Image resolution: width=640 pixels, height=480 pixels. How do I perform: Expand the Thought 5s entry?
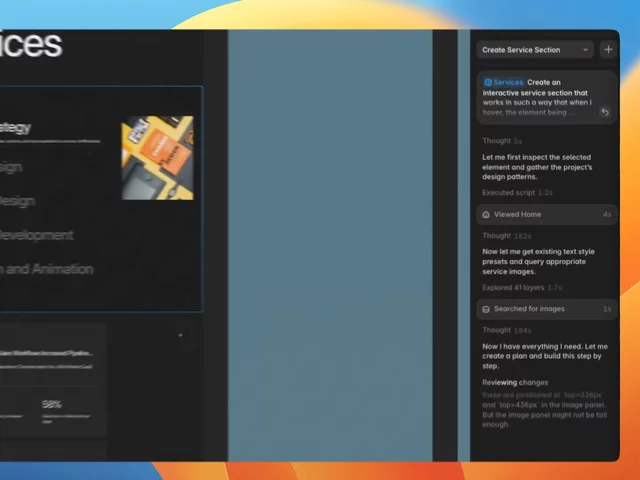point(502,141)
